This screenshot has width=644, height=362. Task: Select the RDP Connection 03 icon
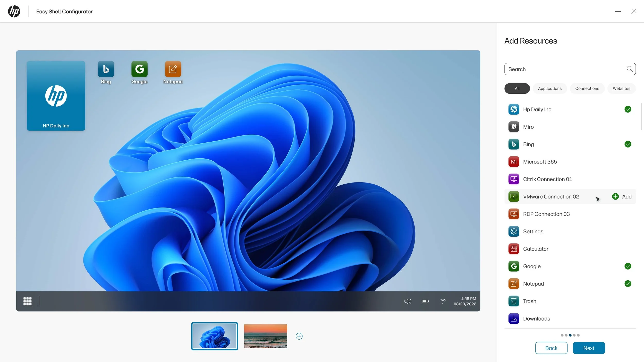pos(514,214)
